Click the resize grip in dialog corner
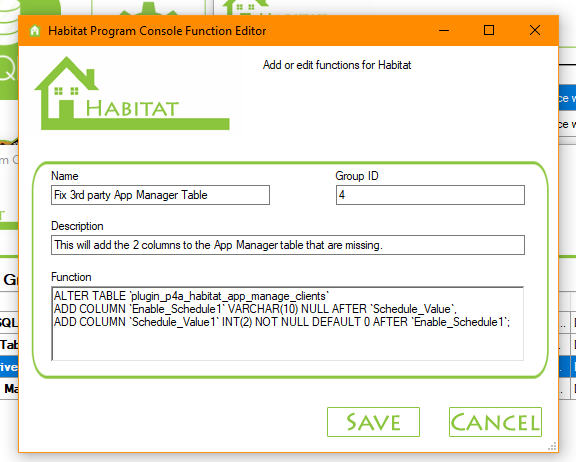The image size is (576, 462). [x=552, y=446]
